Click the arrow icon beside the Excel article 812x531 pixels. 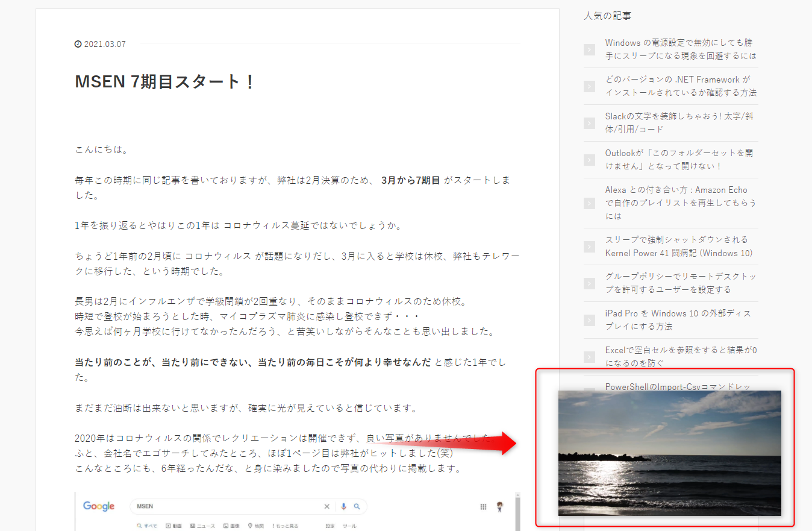coord(589,357)
